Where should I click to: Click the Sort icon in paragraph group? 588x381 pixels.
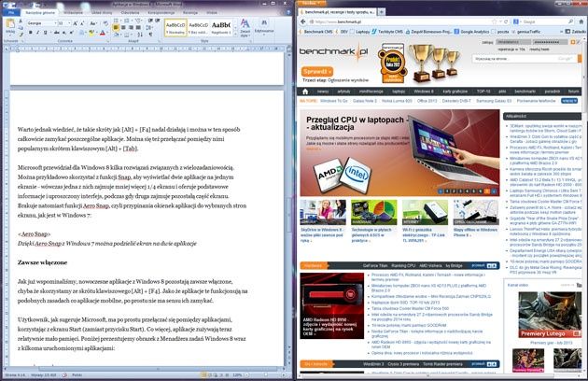[140, 35]
